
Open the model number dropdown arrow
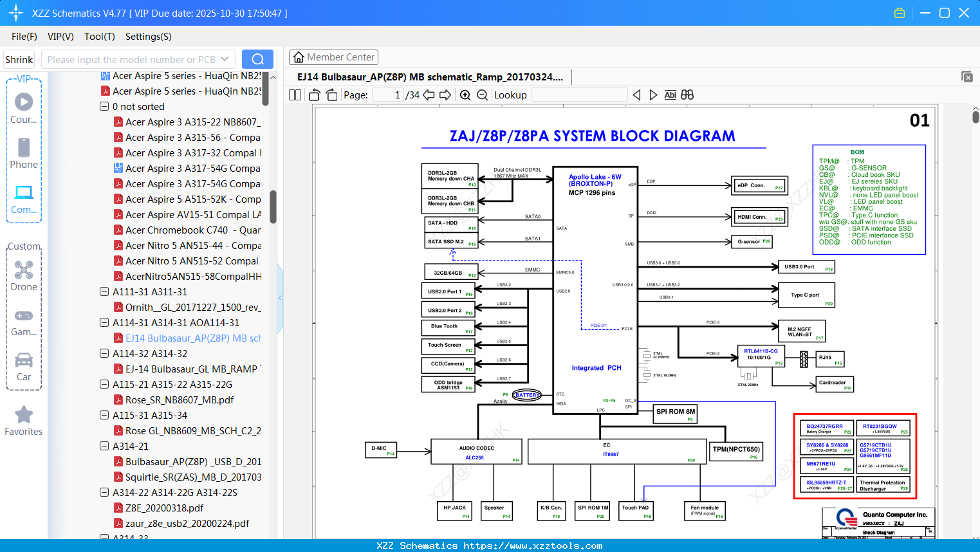pos(225,59)
